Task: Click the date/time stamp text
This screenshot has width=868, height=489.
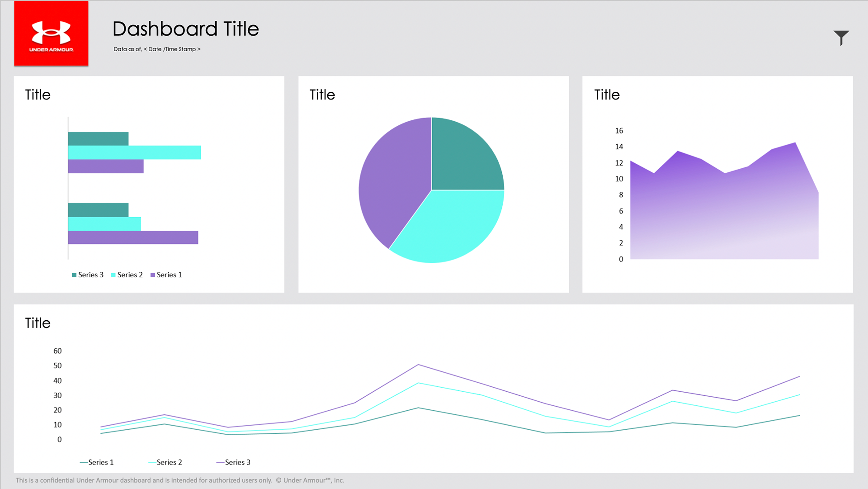Action: pos(157,49)
